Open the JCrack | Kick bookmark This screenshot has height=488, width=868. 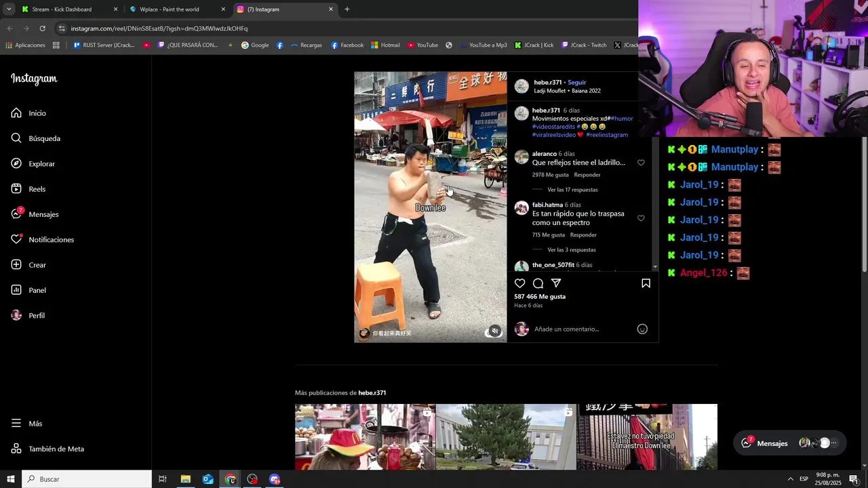534,45
